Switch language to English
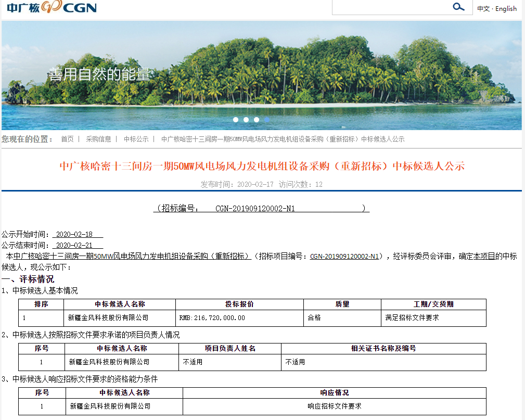 tap(506, 9)
